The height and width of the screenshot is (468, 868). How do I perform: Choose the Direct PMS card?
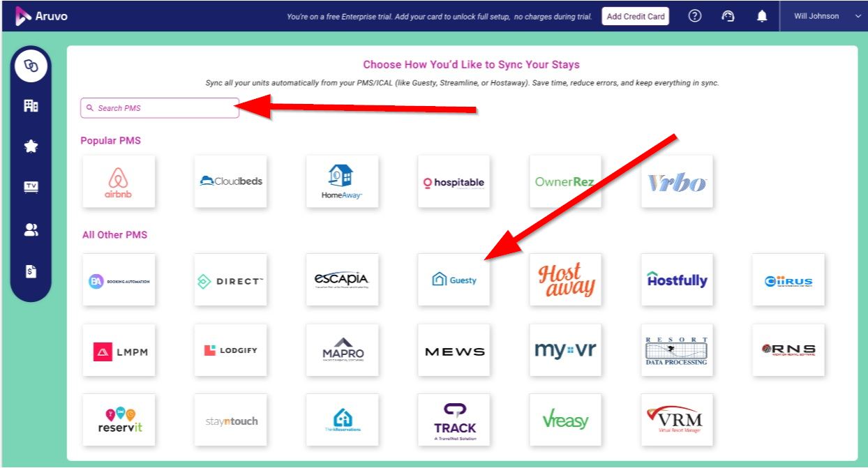tap(231, 280)
